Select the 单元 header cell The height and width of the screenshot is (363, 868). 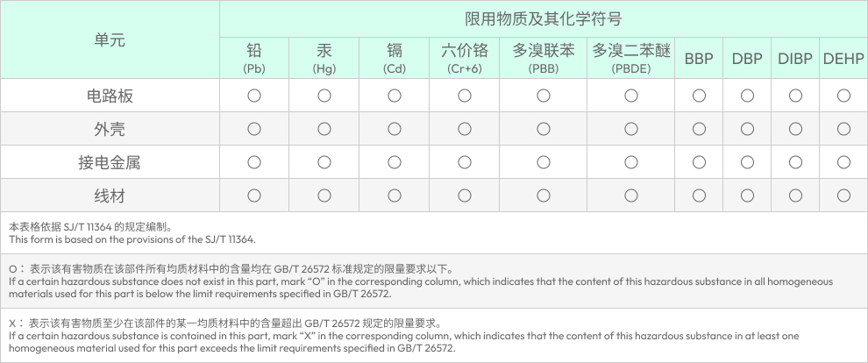pyautogui.click(x=110, y=39)
